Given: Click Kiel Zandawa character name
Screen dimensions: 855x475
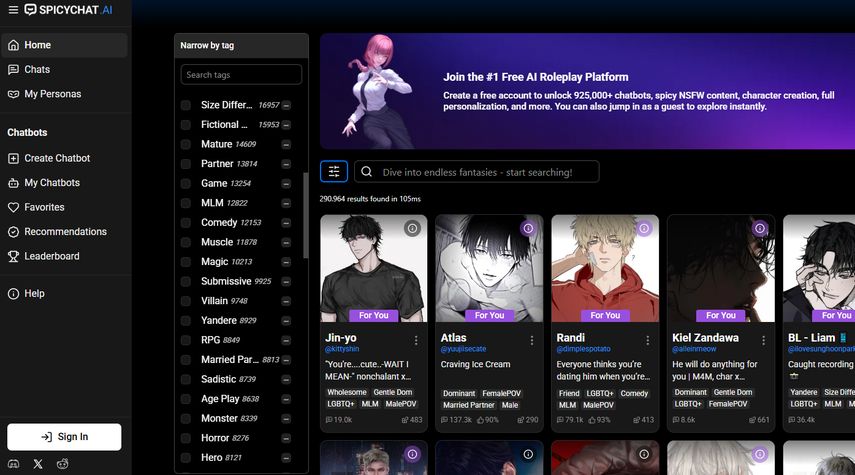Looking at the screenshot, I should click(705, 338).
